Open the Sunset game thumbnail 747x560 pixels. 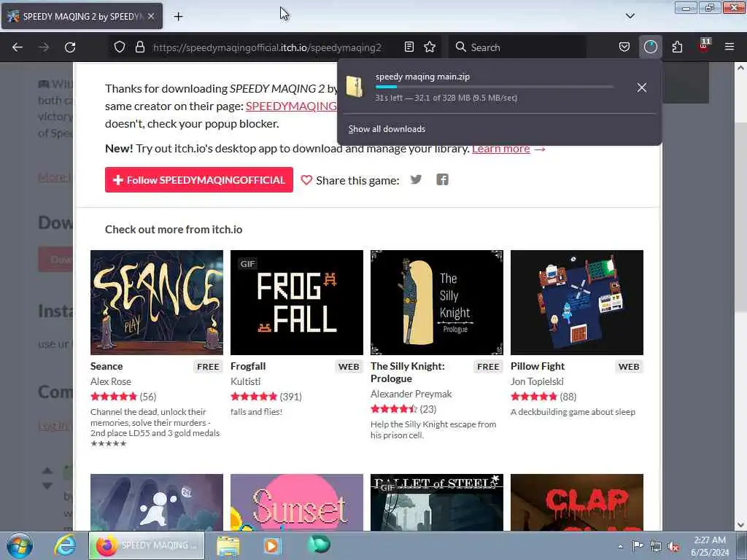pyautogui.click(x=297, y=502)
